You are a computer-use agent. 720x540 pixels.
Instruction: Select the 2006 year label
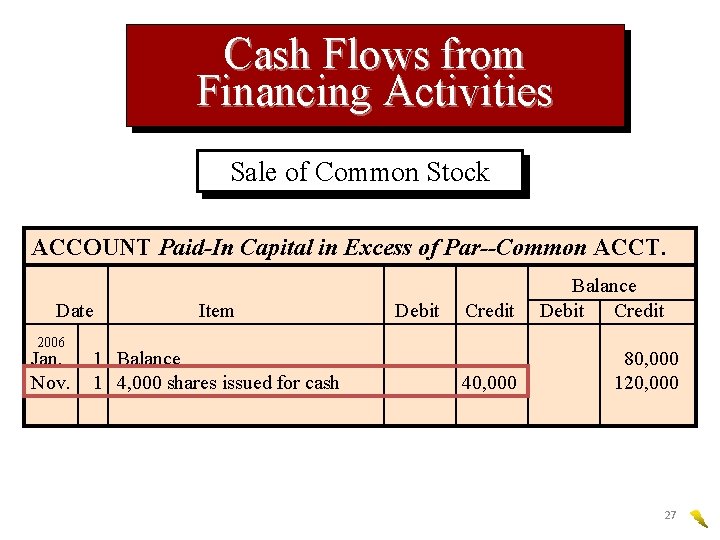(51, 342)
